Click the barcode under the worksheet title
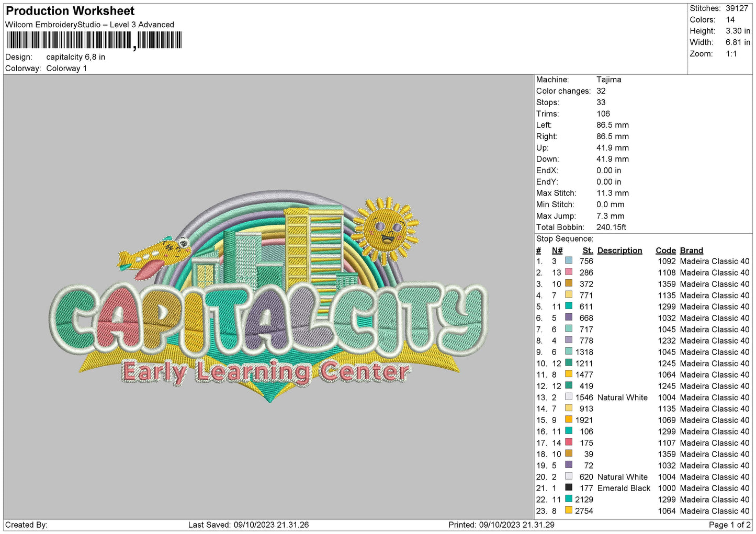The height and width of the screenshot is (534, 756). (94, 40)
